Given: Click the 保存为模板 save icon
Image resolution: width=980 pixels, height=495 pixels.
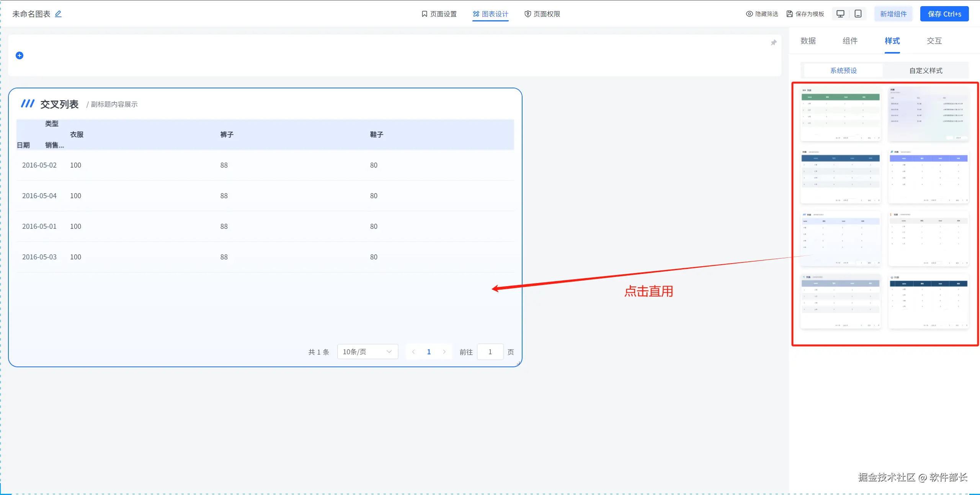Looking at the screenshot, I should (790, 14).
